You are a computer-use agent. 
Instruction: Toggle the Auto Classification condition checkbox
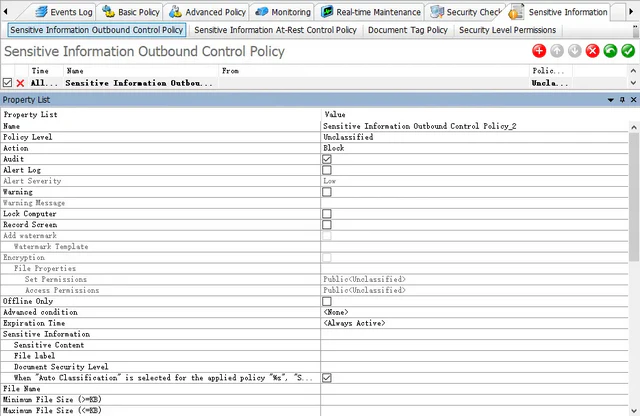pos(327,378)
